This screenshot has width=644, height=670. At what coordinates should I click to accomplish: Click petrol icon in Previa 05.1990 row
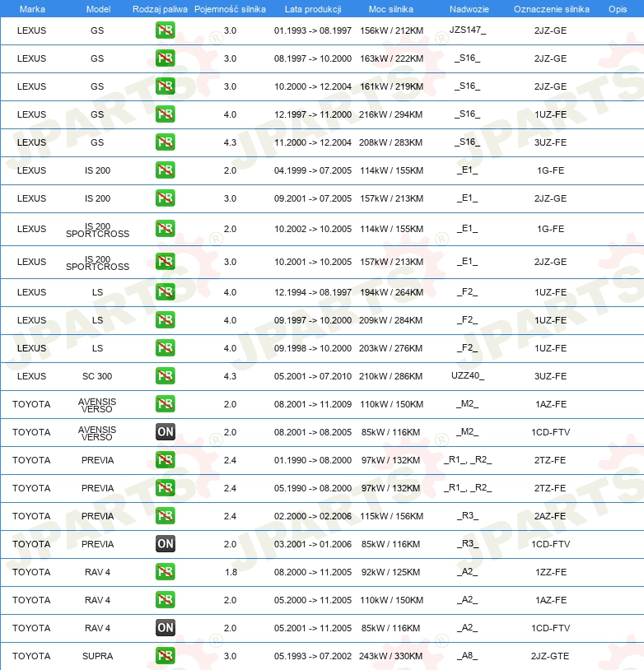[165, 488]
